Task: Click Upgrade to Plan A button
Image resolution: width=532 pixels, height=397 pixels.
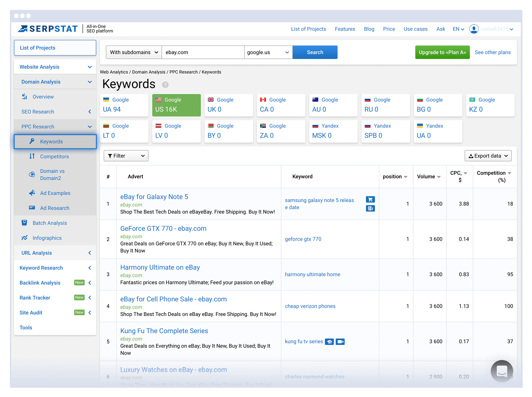Action: click(442, 52)
